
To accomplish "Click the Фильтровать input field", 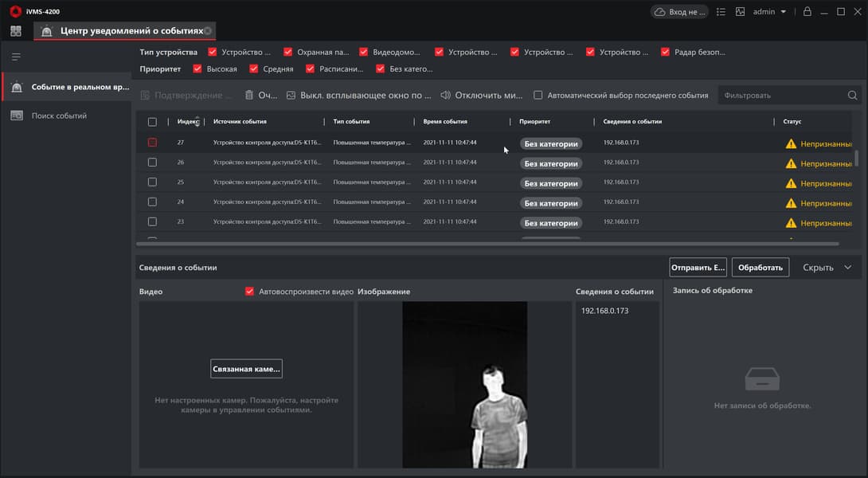I will click(x=780, y=96).
